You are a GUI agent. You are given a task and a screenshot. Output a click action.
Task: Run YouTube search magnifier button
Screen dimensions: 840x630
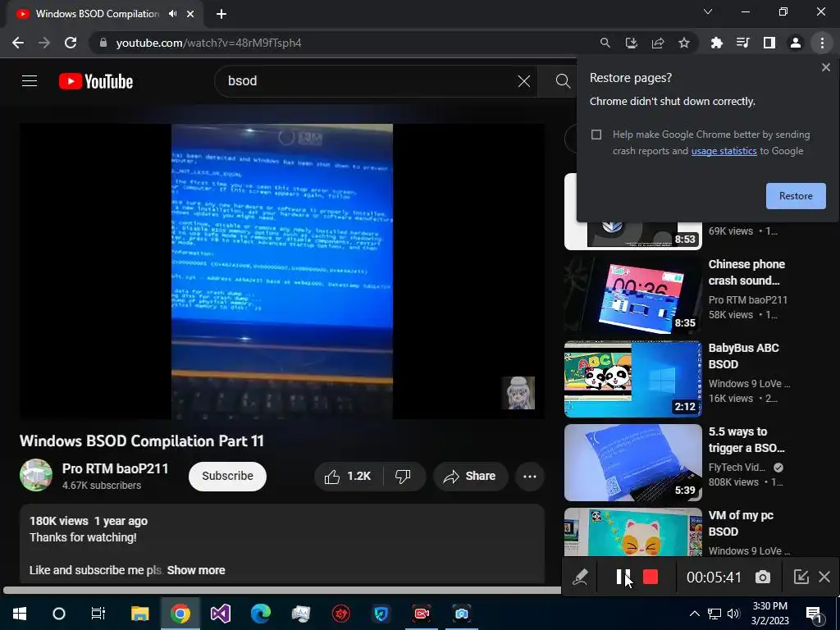tap(563, 81)
